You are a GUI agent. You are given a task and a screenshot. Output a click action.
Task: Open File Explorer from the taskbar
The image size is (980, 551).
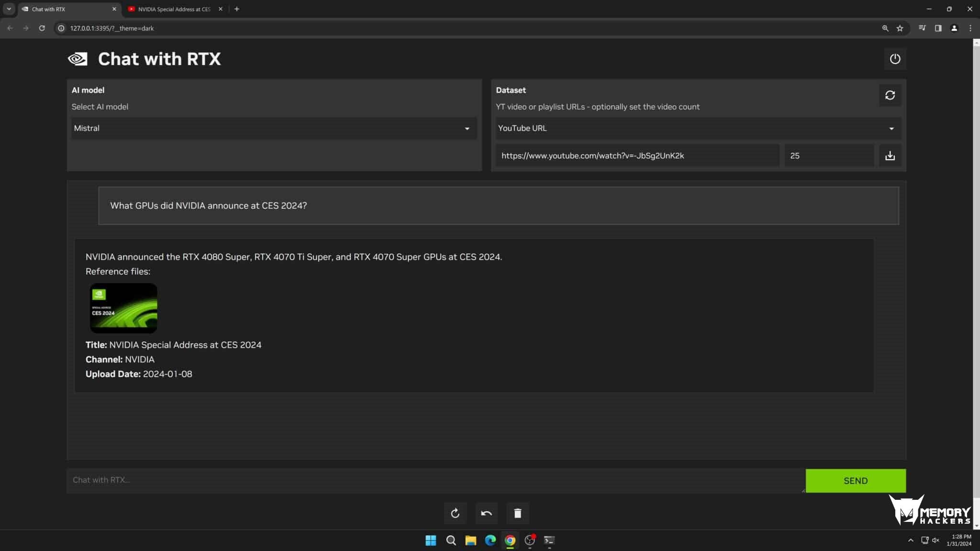click(471, 540)
